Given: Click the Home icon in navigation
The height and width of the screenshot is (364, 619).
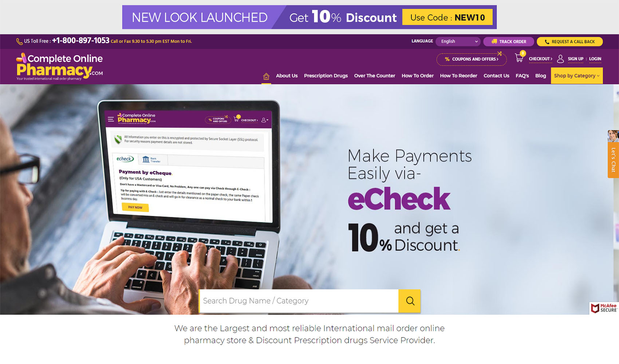Looking at the screenshot, I should pos(266,76).
